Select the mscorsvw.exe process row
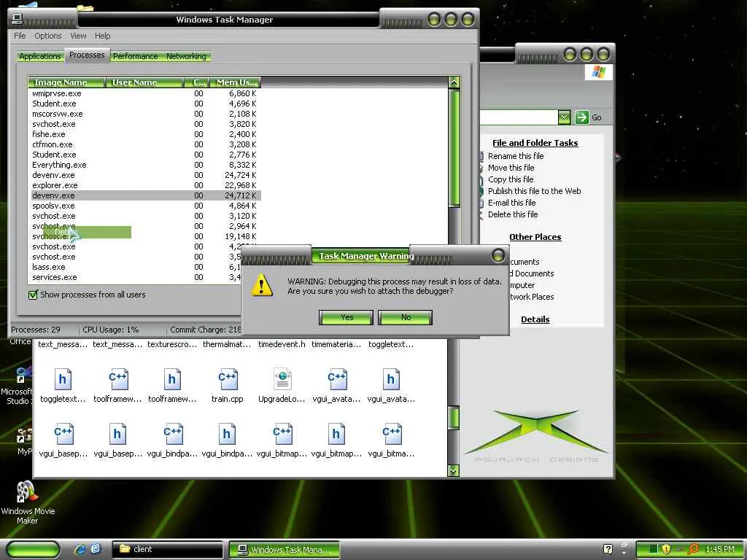This screenshot has height=560, width=747. click(x=144, y=114)
